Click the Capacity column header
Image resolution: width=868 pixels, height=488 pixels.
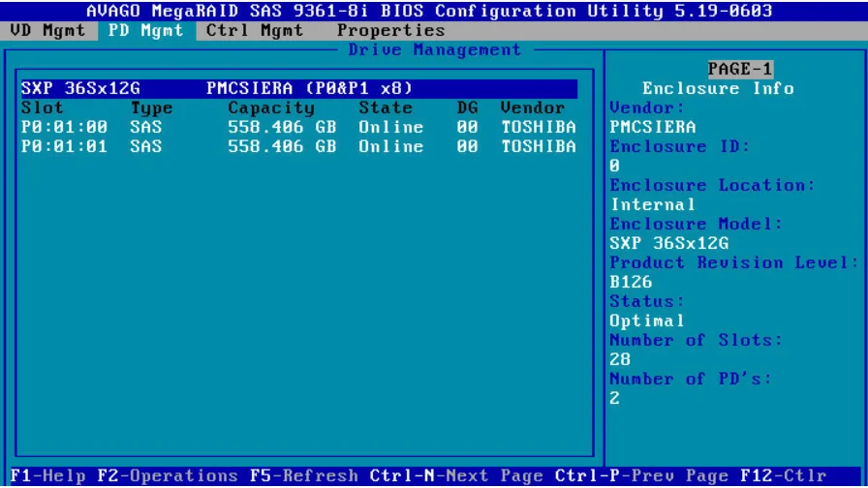pyautogui.click(x=270, y=107)
